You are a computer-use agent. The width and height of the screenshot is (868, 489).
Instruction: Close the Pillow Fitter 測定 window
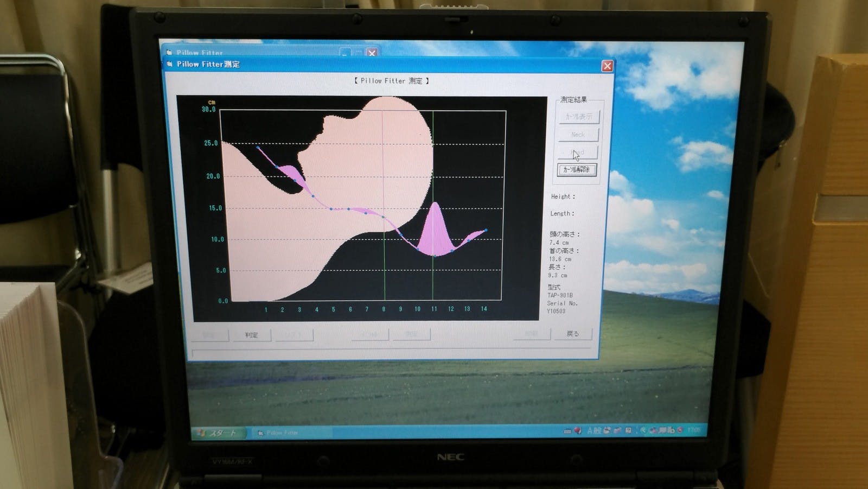point(607,66)
